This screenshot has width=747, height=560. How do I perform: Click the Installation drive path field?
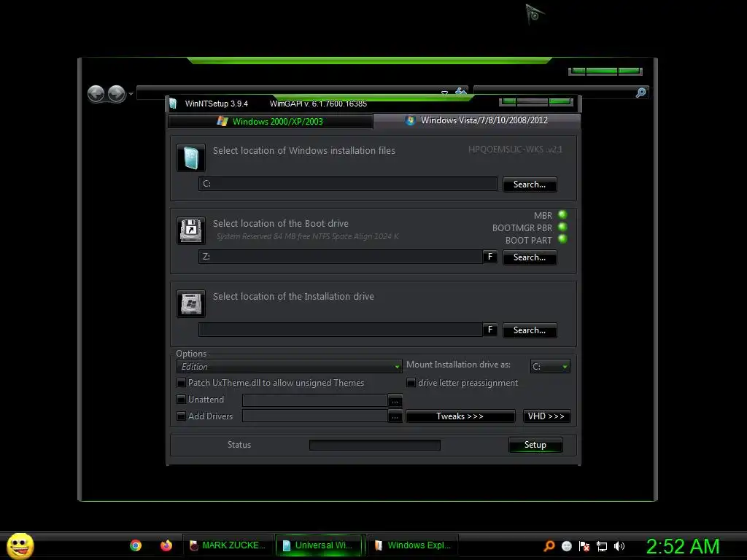pyautogui.click(x=341, y=330)
